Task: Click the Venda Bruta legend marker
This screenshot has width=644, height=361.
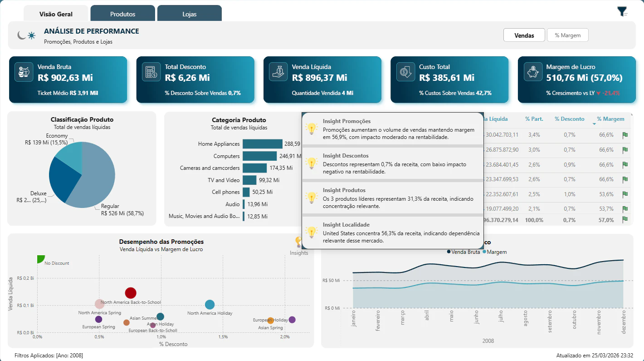Action: 449,252
